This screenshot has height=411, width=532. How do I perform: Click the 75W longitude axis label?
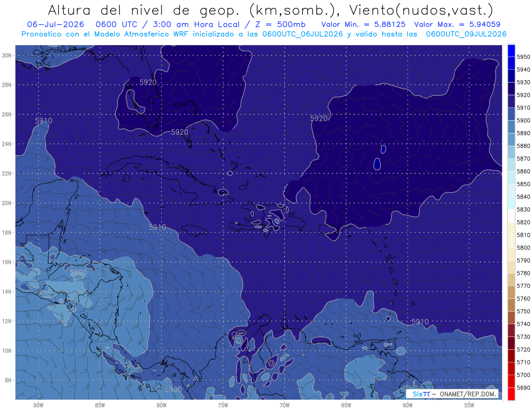223,405
